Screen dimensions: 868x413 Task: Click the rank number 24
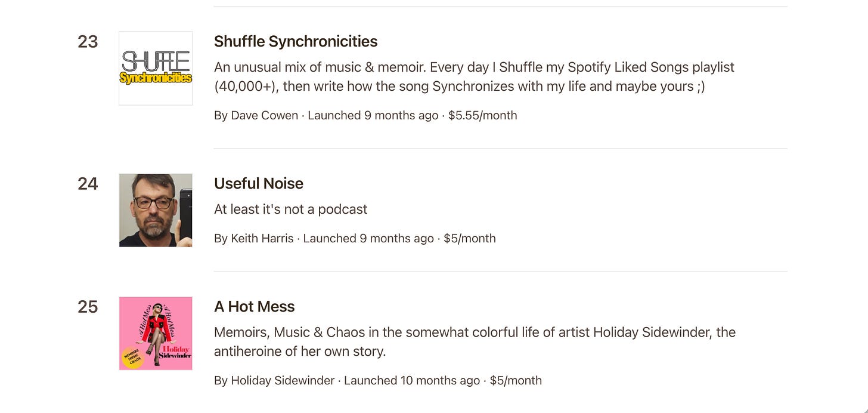click(x=88, y=183)
